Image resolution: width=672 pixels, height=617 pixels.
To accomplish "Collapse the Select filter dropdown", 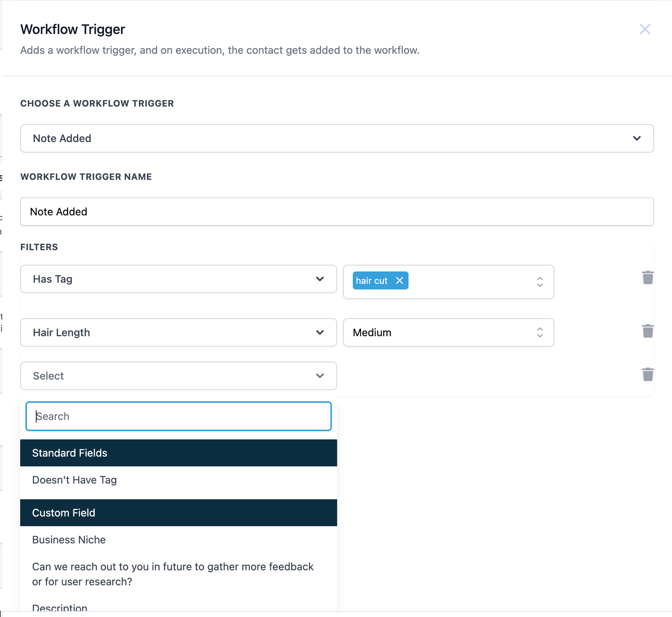I will [x=320, y=376].
